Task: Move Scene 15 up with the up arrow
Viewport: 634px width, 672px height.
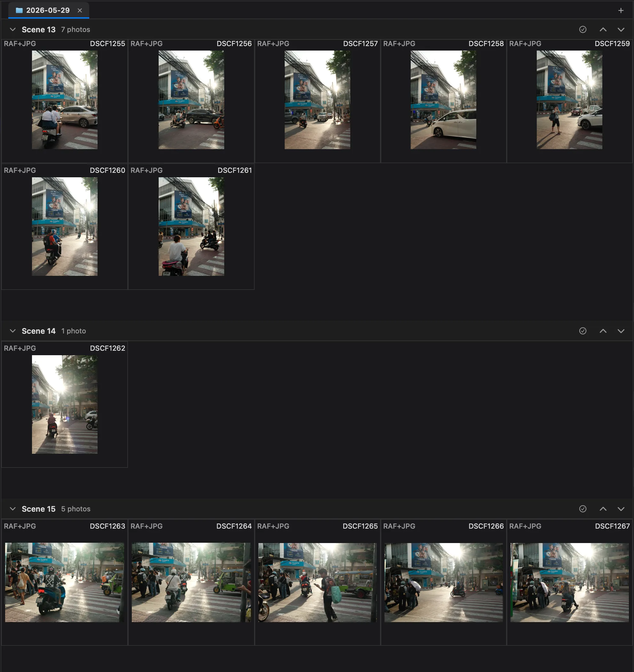Action: 603,509
